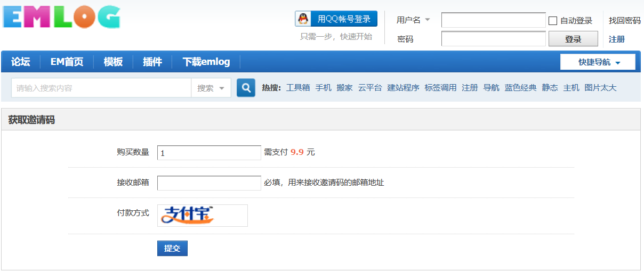The width and height of the screenshot is (644, 272).
Task: Click the 工具箱 hot search link
Action: [298, 88]
